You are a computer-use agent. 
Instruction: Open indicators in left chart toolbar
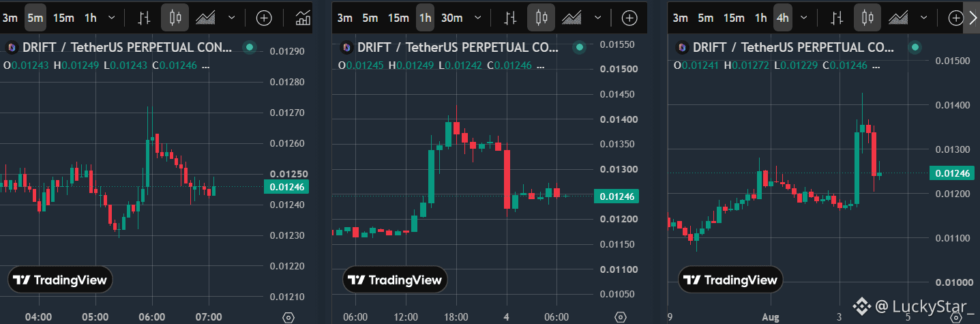point(303,18)
